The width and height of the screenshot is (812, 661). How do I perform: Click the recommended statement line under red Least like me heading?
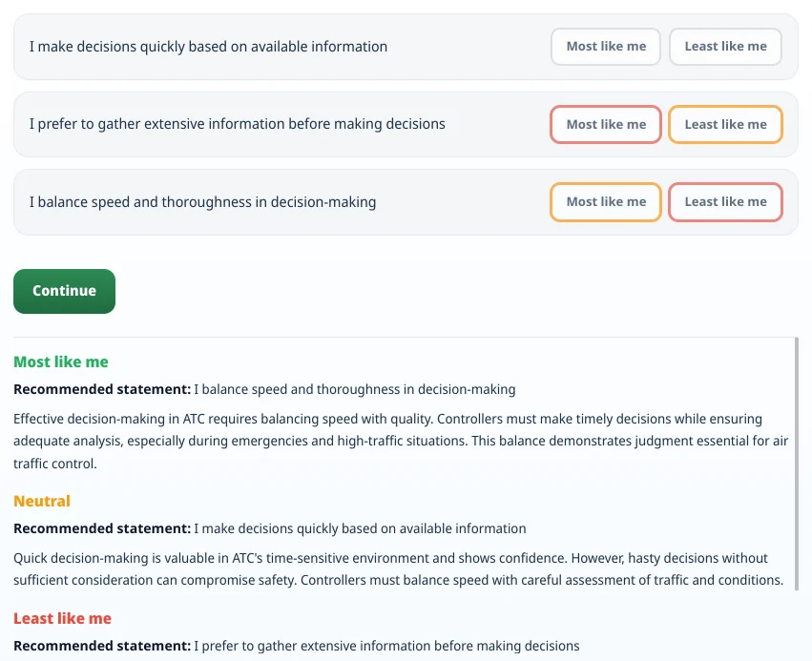click(296, 646)
